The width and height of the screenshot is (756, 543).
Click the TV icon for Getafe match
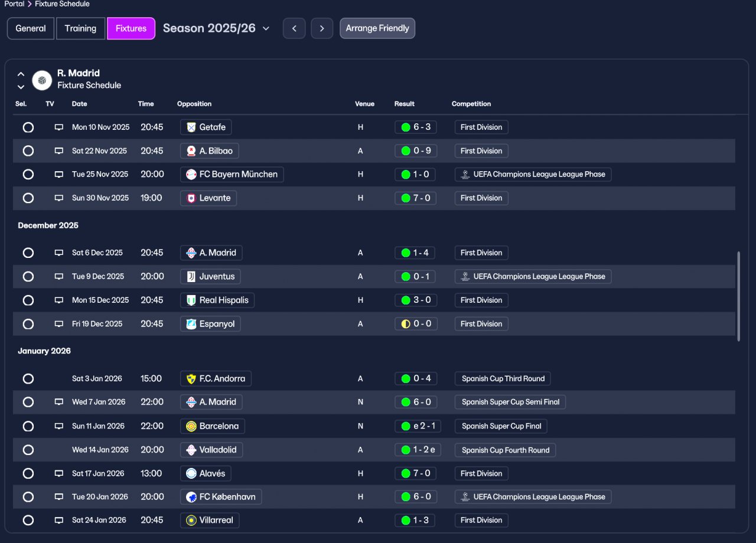point(59,127)
